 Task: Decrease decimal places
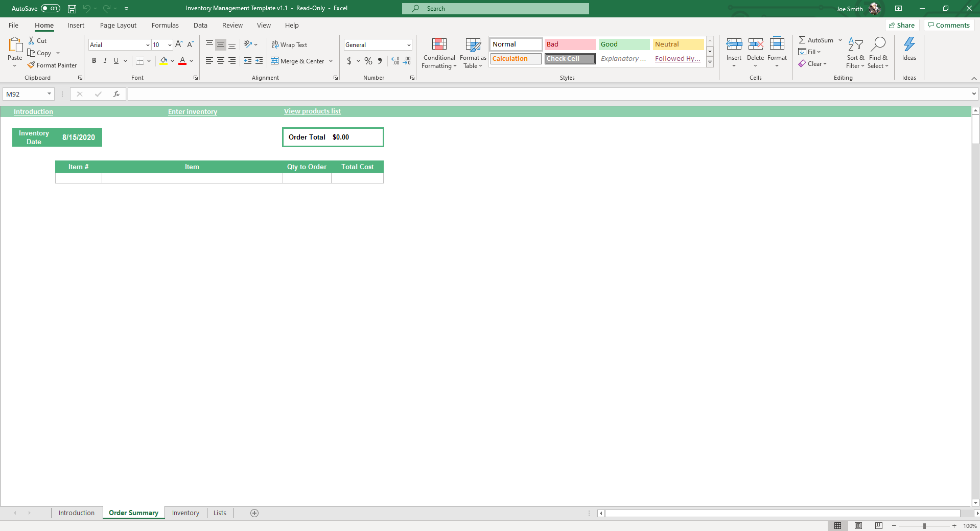(x=407, y=61)
